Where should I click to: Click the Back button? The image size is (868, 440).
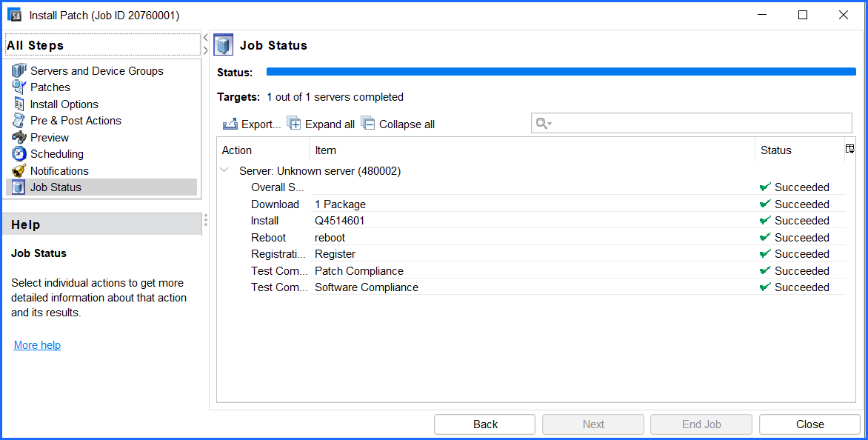click(x=484, y=424)
